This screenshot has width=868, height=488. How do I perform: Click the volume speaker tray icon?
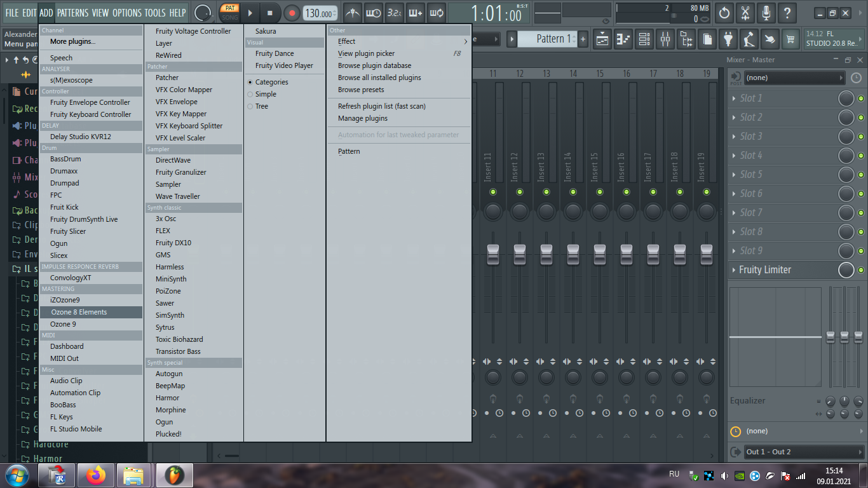click(x=724, y=476)
